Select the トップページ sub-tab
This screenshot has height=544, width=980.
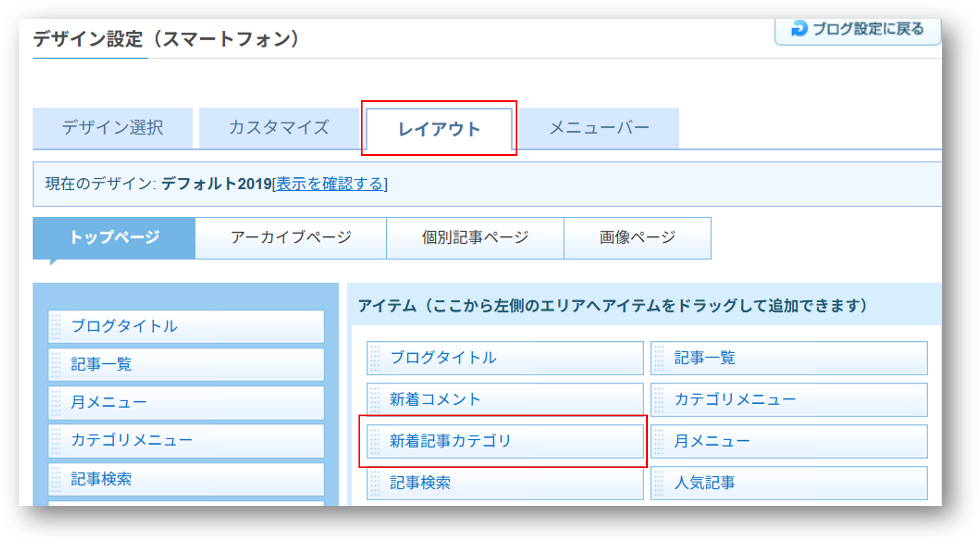point(114,238)
